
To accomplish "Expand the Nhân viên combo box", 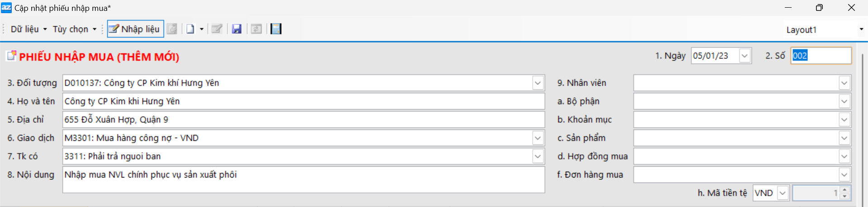I will 844,83.
